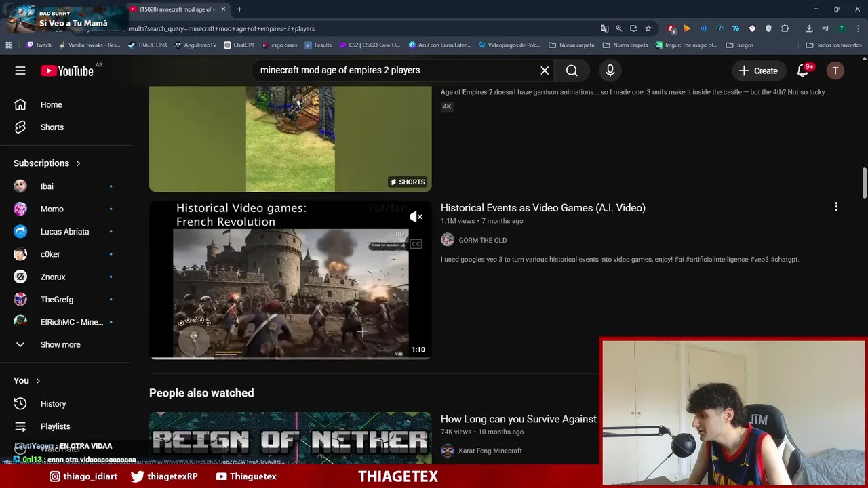This screenshot has width=868, height=488.
Task: Open the Imgur bookmark
Action: (686, 45)
